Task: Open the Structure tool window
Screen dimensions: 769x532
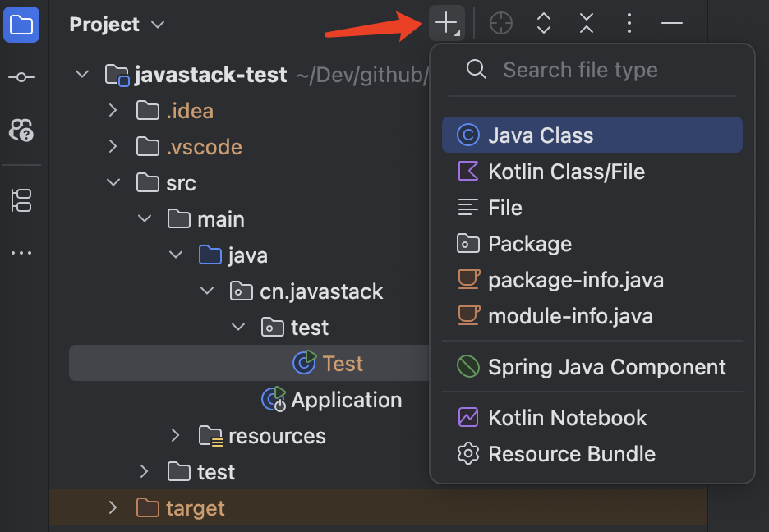Action: [21, 199]
